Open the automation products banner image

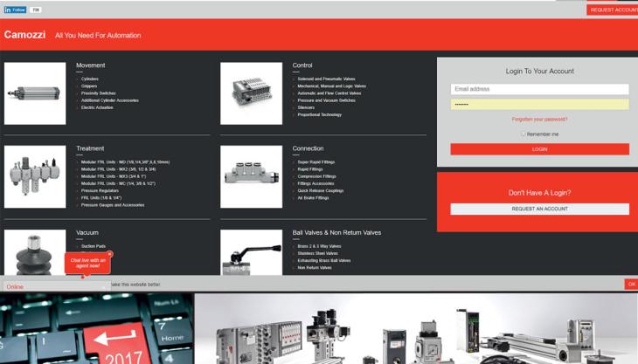click(x=416, y=329)
